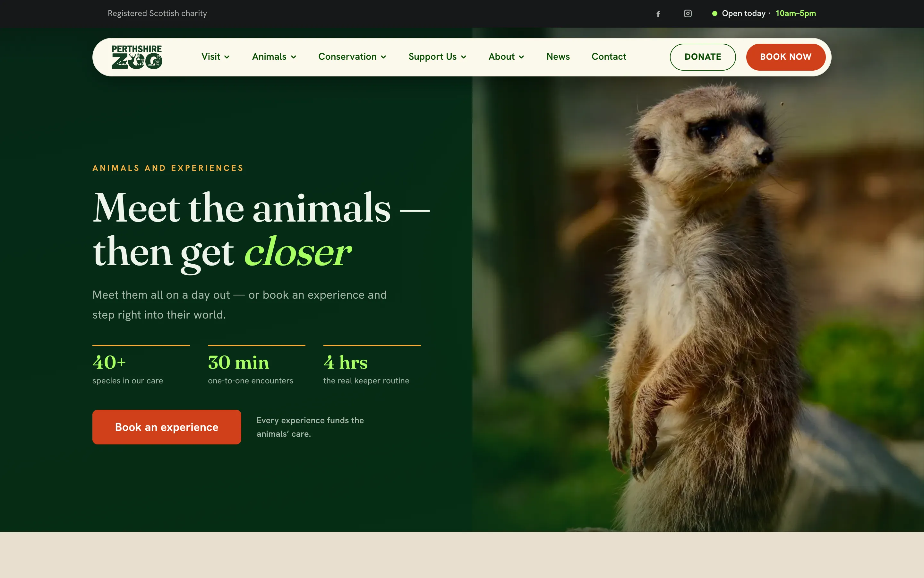Open the Instagram icon link
This screenshot has height=578, width=924.
[x=688, y=14]
